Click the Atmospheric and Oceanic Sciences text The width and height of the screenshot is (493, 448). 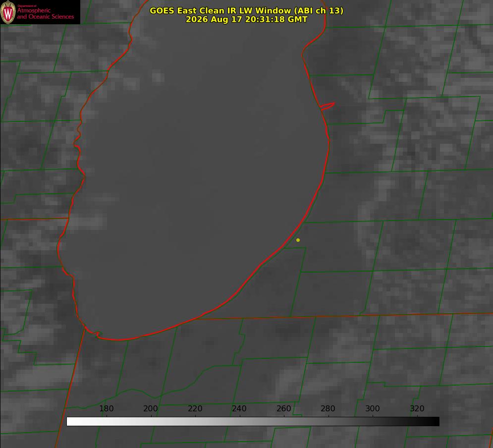tap(45, 13)
